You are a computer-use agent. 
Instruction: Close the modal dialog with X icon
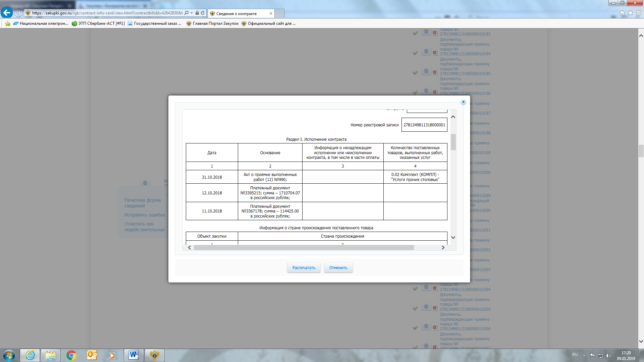463,102
